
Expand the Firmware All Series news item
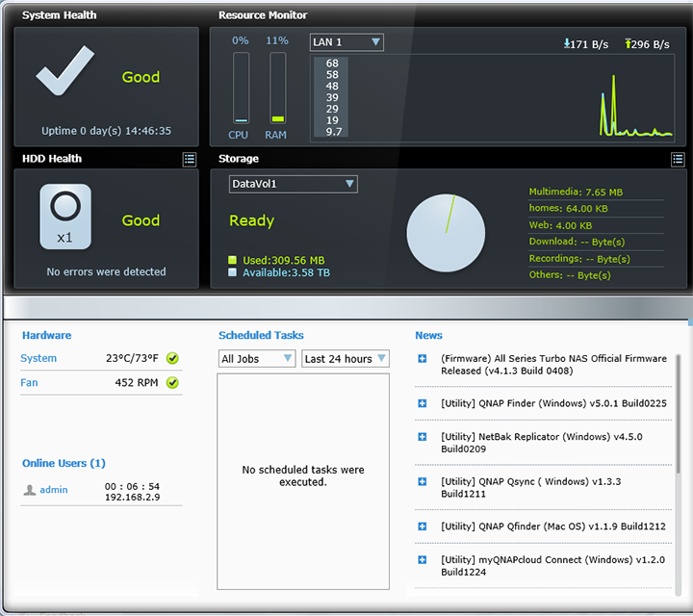(423, 359)
